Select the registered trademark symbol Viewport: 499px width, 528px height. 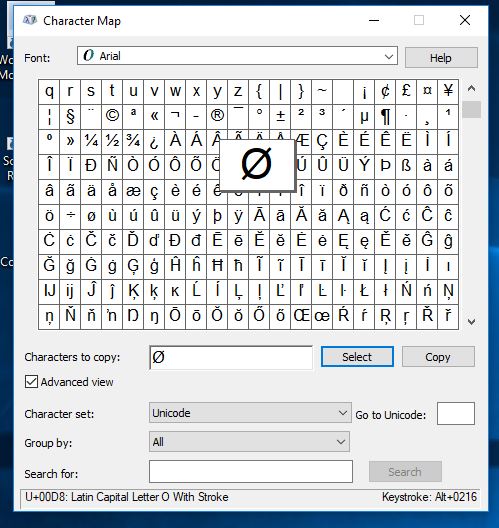point(217,117)
